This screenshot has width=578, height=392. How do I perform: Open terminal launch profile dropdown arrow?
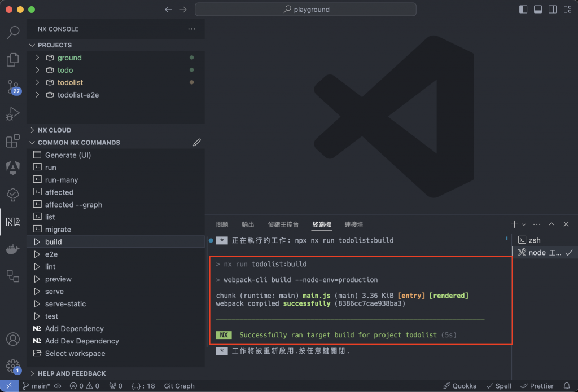pos(524,224)
